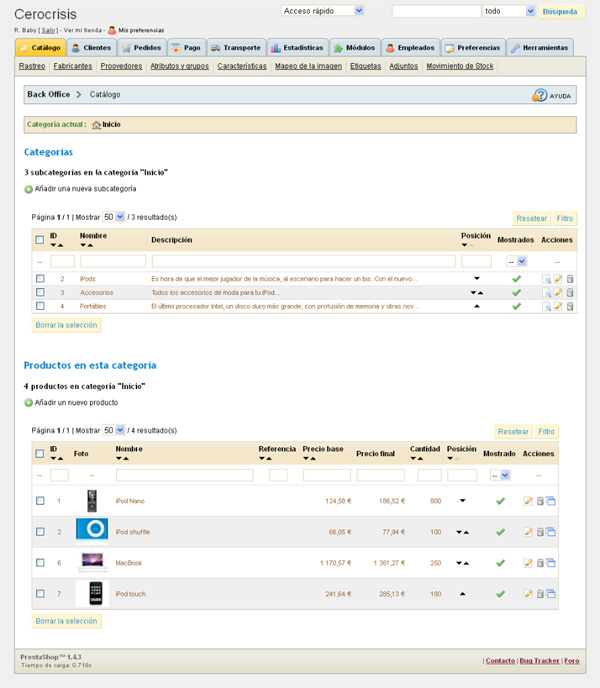Check the iPod shuffle product checkbox
The width and height of the screenshot is (600, 688).
point(40,531)
